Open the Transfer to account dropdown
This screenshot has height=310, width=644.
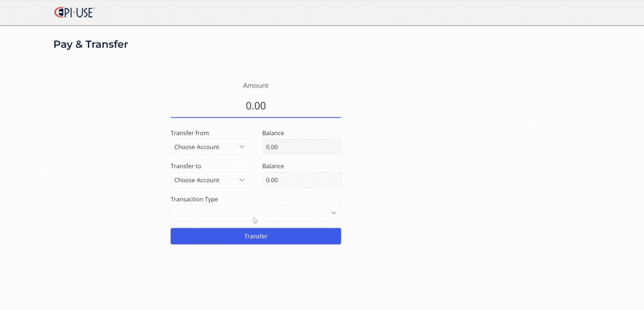pos(210,180)
